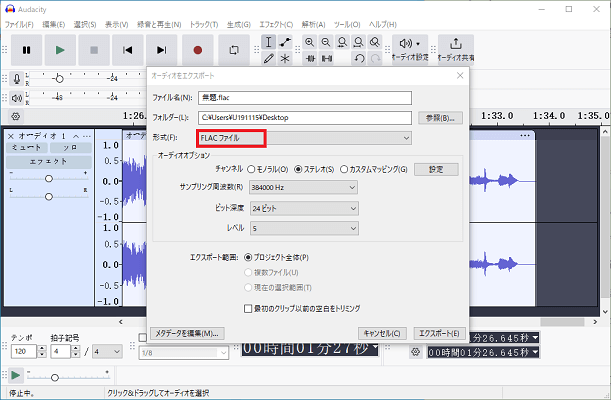
Task: Open the 解析(A) menu
Action: [313, 25]
